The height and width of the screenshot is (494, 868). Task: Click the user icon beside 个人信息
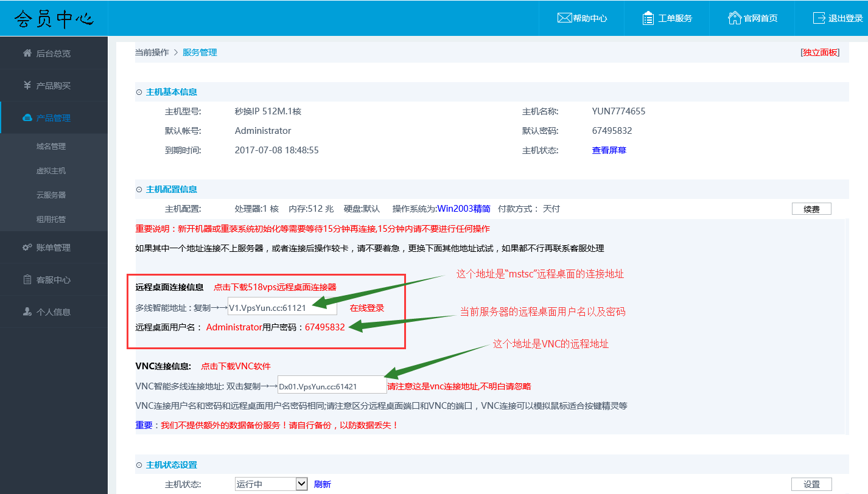tap(27, 311)
